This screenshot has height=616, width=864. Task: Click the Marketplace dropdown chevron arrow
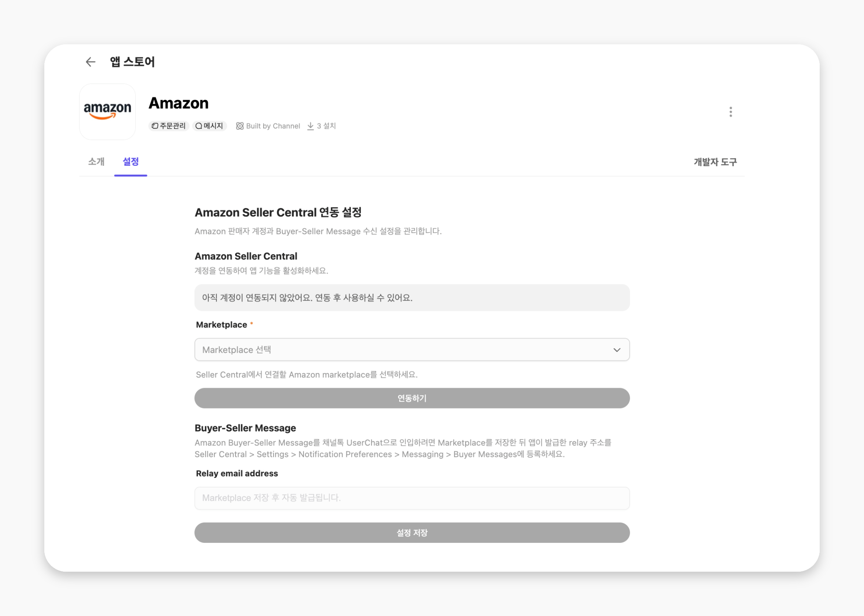617,350
